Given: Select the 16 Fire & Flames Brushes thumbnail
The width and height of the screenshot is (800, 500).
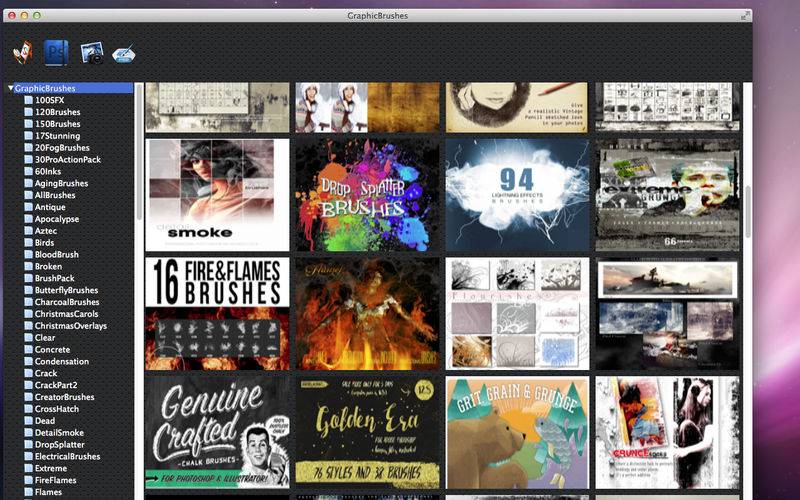Looking at the screenshot, I should coord(217,313).
